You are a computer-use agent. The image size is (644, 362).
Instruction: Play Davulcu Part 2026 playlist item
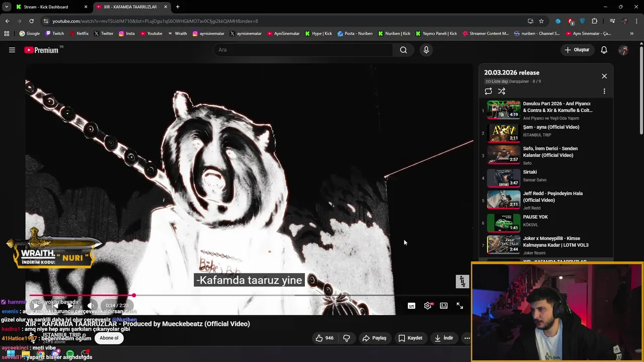545,111
